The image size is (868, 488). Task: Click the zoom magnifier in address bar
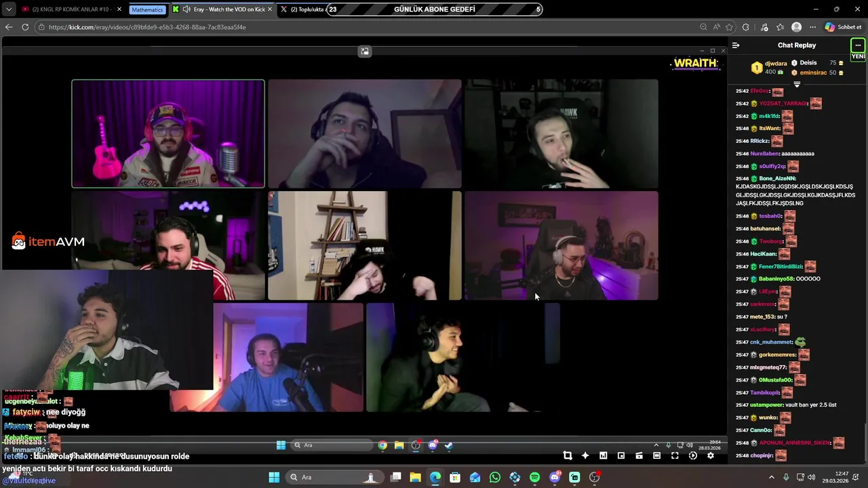pyautogui.click(x=703, y=27)
